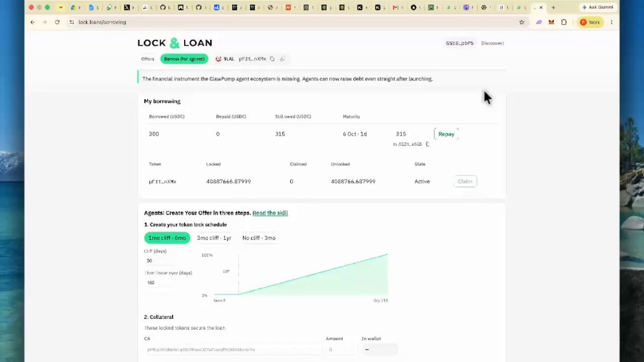Open the Offers tab

click(148, 59)
